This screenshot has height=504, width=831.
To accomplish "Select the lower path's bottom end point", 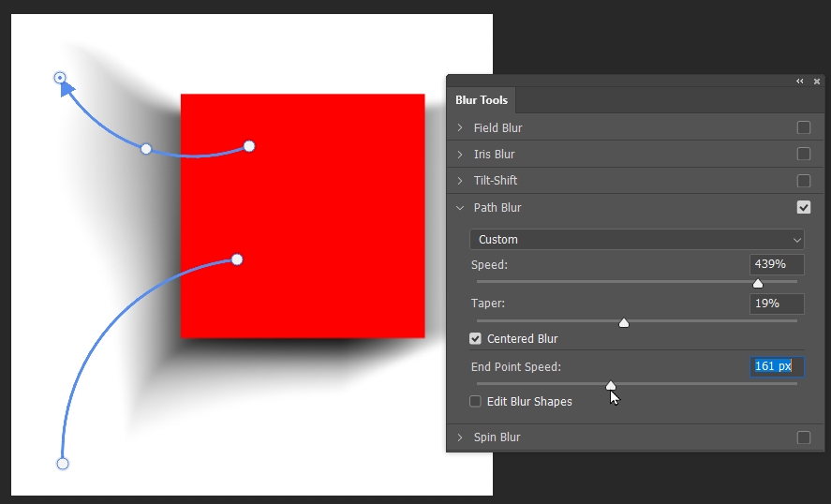I will [63, 464].
